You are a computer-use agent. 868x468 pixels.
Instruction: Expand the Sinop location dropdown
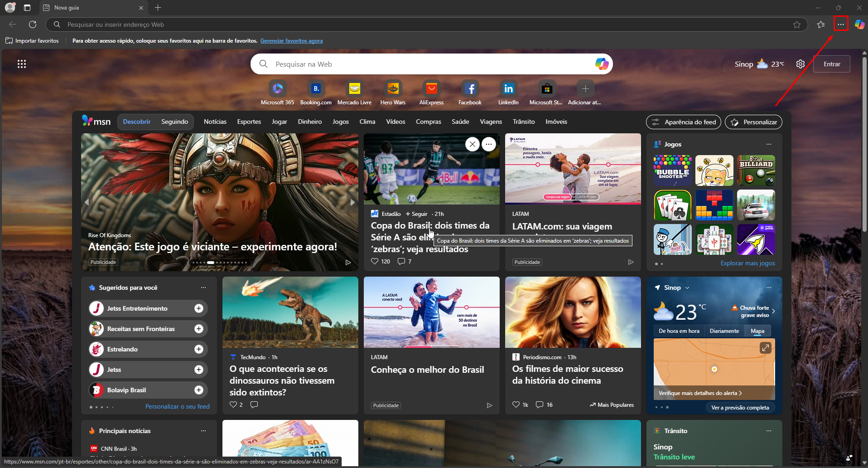(x=687, y=288)
